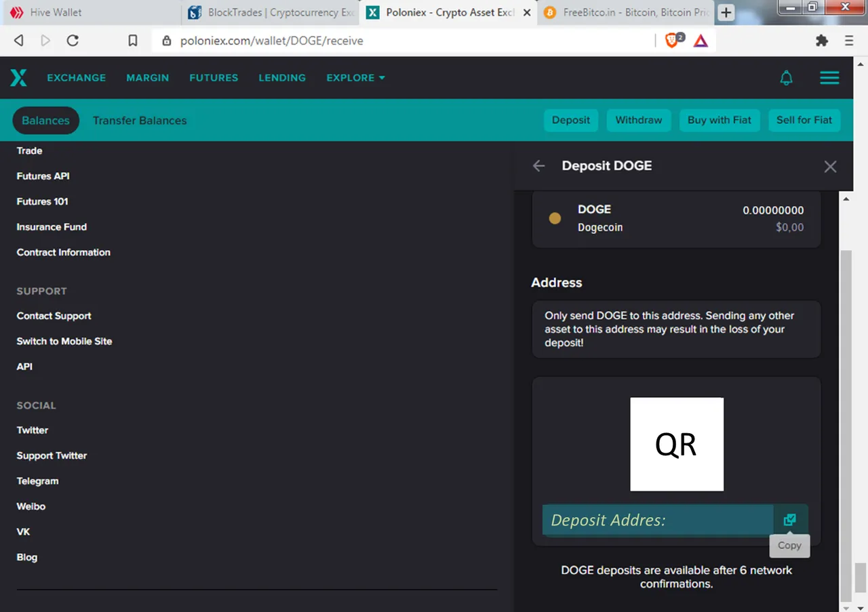Open Contact Support link
The image size is (868, 612).
[x=54, y=316]
